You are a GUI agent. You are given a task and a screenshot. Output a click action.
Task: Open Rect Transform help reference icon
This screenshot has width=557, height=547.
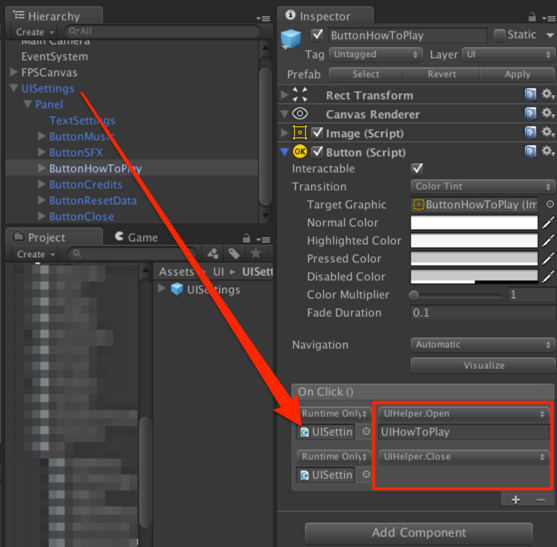pos(530,94)
